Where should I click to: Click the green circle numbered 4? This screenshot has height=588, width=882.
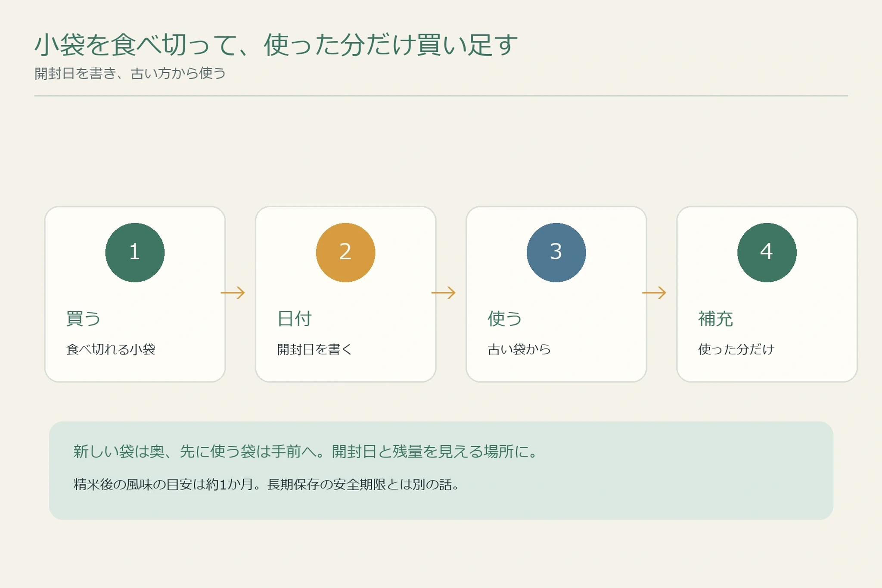[x=767, y=252]
